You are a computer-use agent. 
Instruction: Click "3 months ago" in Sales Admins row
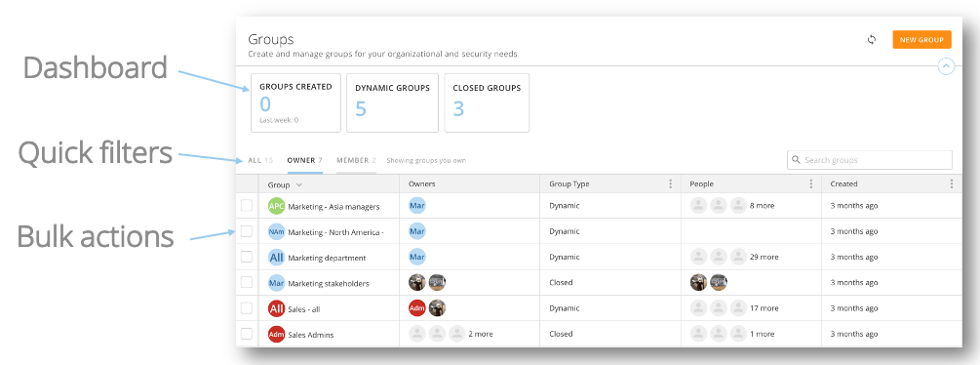[x=854, y=334]
